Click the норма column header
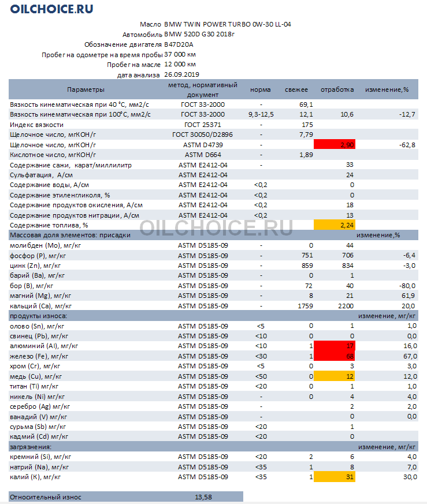This screenshot has height=504, width=427. coord(261,89)
